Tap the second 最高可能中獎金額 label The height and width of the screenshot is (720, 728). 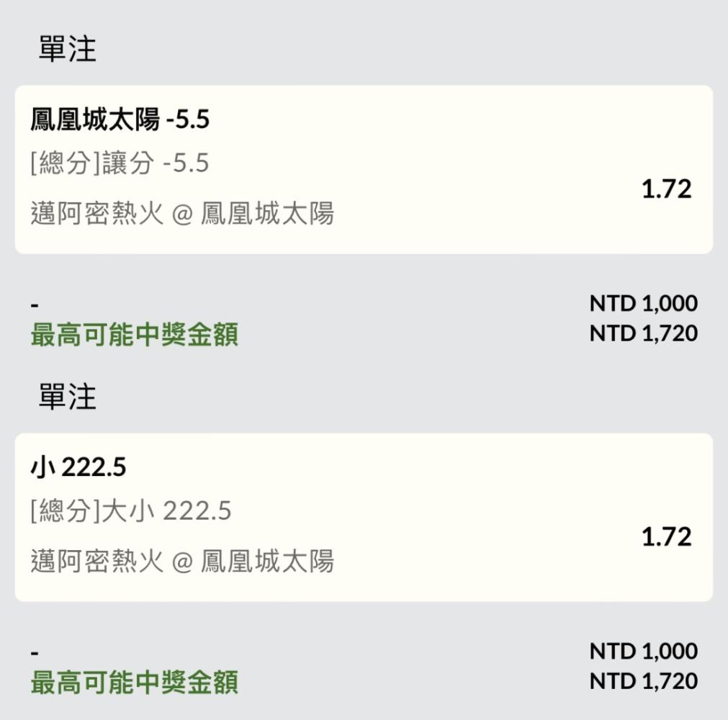(135, 683)
